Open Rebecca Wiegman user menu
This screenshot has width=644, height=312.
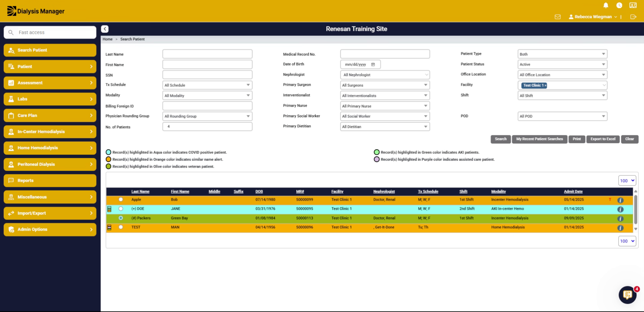coord(592,17)
